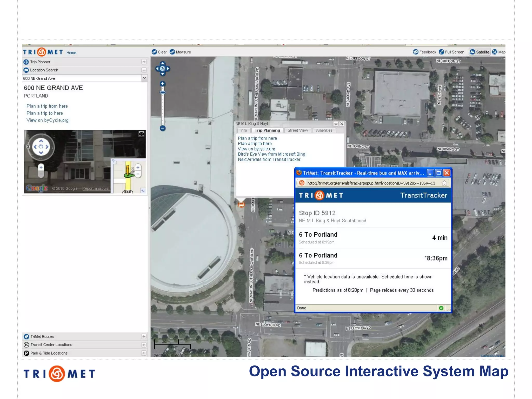This screenshot has height=399, width=532.
Task: Open the Info tab in stop popup
Action: [244, 130]
